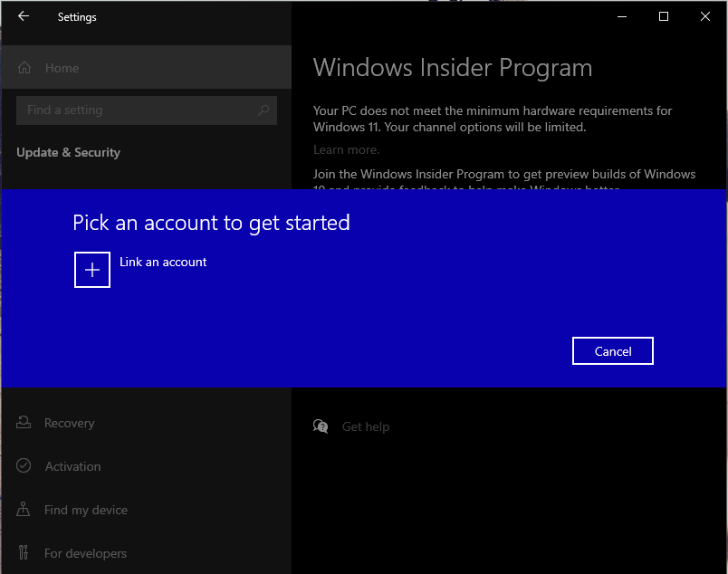This screenshot has width=728, height=574.
Task: Click the Home house icon
Action: (x=24, y=68)
